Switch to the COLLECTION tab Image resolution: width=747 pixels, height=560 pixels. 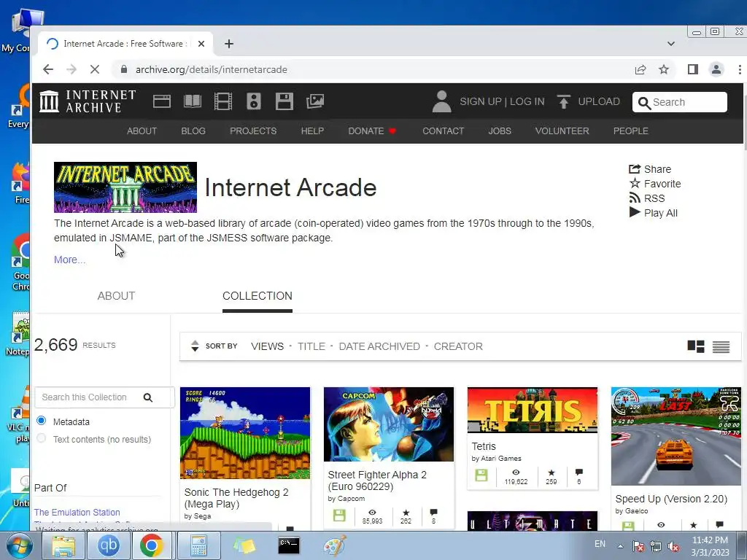point(258,296)
